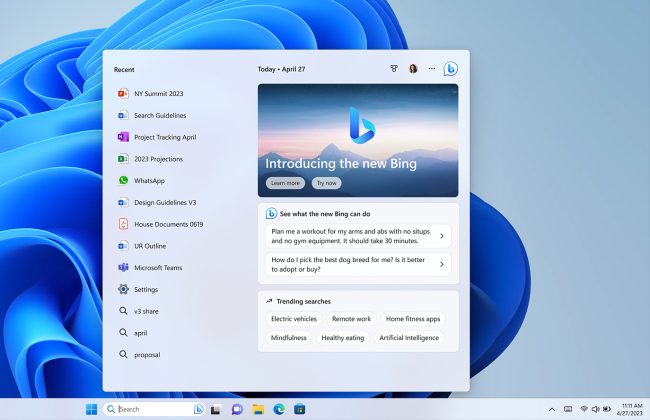Open the NY Summit 2023 PowerPoint icon

click(x=123, y=93)
